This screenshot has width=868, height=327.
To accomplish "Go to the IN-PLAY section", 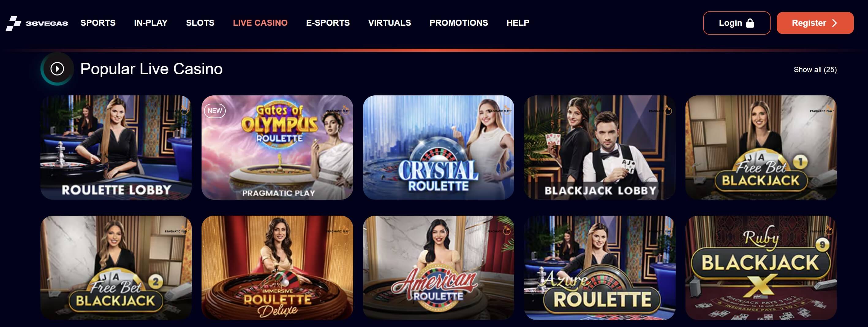I will click(151, 23).
